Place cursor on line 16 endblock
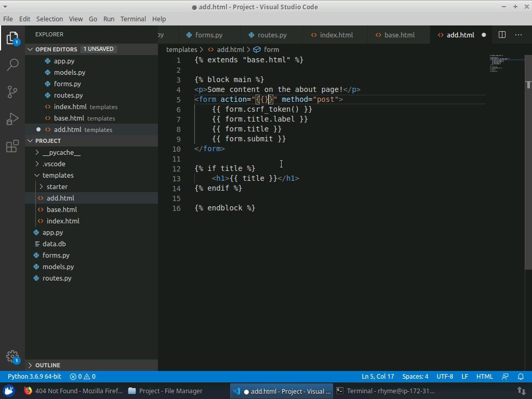532x399 pixels. 224,208
